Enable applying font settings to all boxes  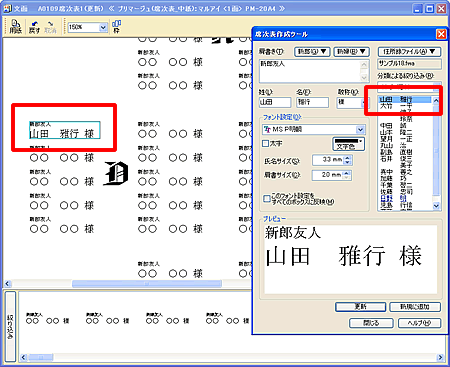[266, 199]
